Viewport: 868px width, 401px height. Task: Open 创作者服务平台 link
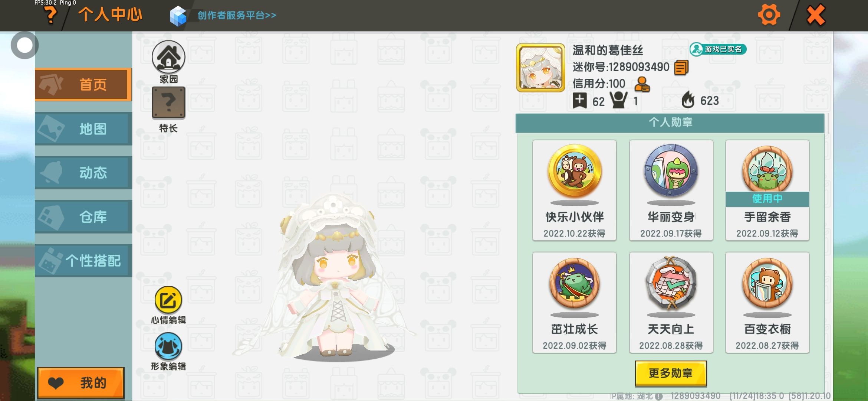point(237,15)
